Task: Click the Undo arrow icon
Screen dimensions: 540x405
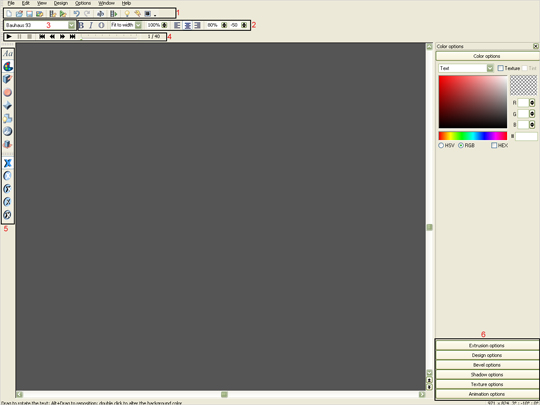Action: 76,14
